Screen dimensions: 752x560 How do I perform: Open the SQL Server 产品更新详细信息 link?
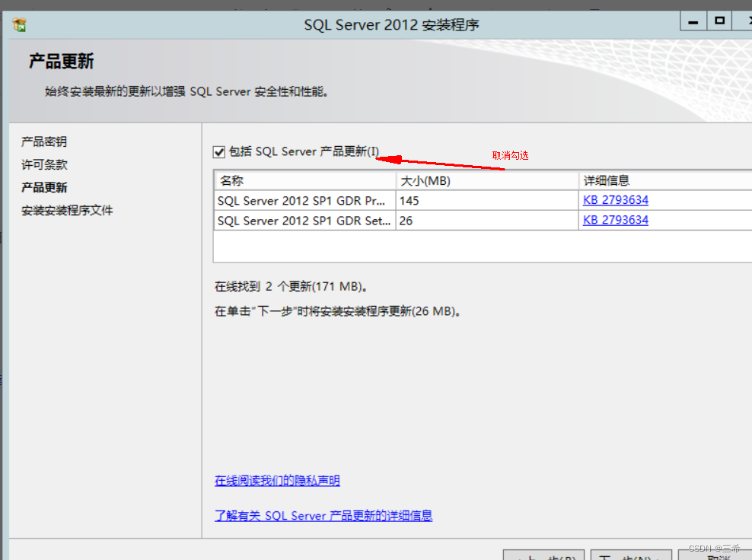click(x=323, y=515)
